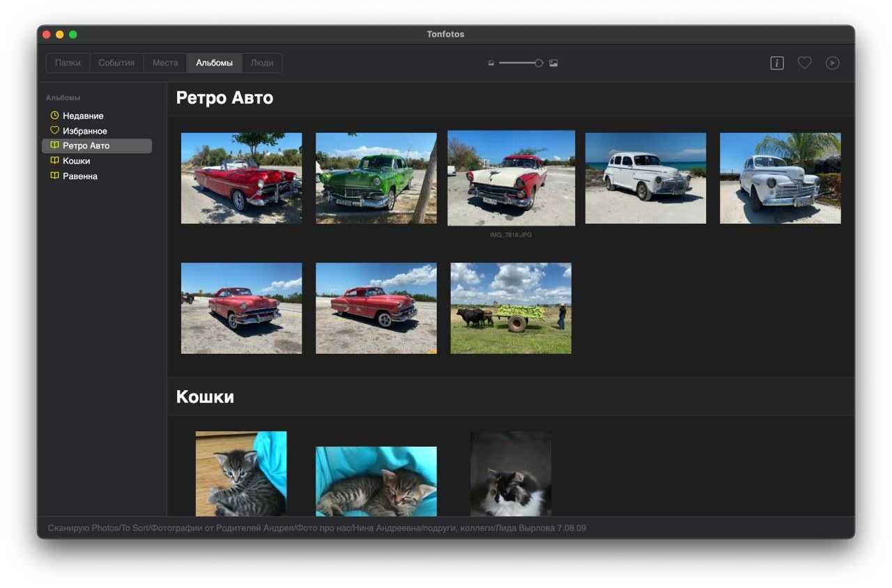Select the red convertible car photo
Screen dimensions: 892x588
point(241,178)
